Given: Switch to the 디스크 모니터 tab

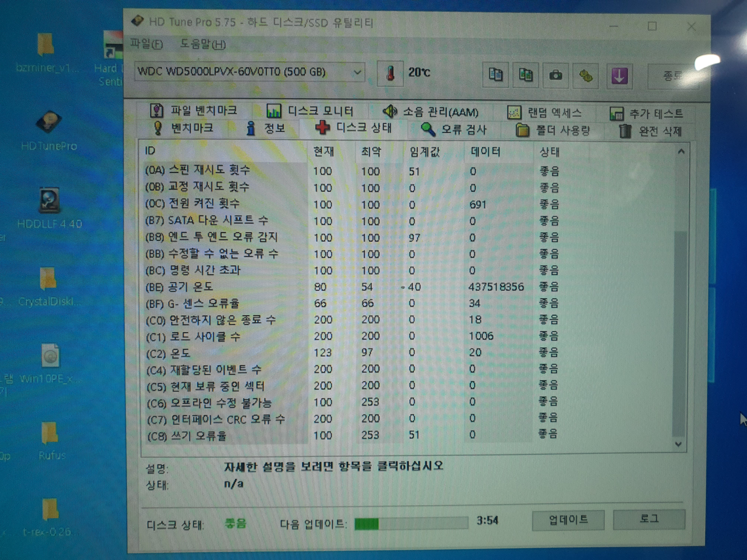Looking at the screenshot, I should click(310, 111).
